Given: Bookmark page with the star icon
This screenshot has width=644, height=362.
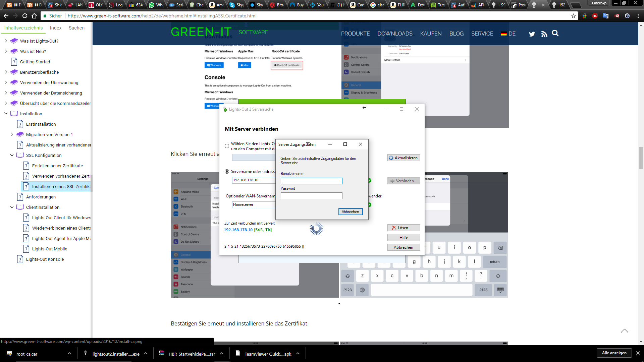Looking at the screenshot, I should (574, 16).
